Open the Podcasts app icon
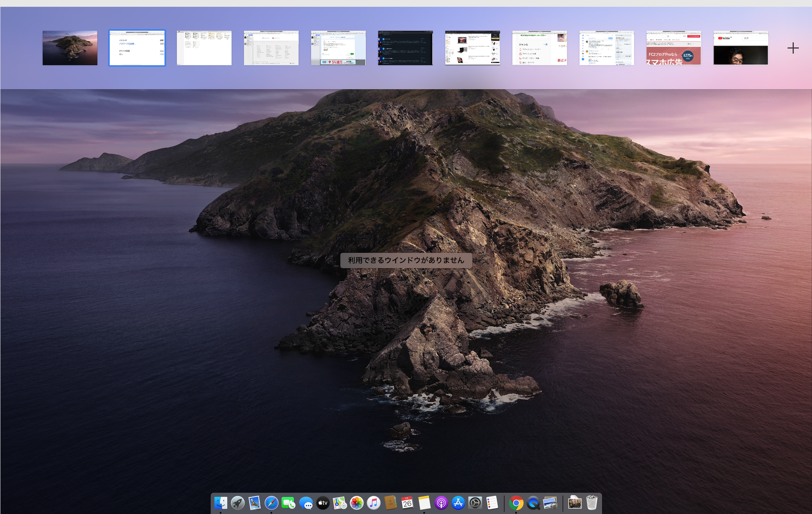Viewport: 812px width, 514px height. 441,503
